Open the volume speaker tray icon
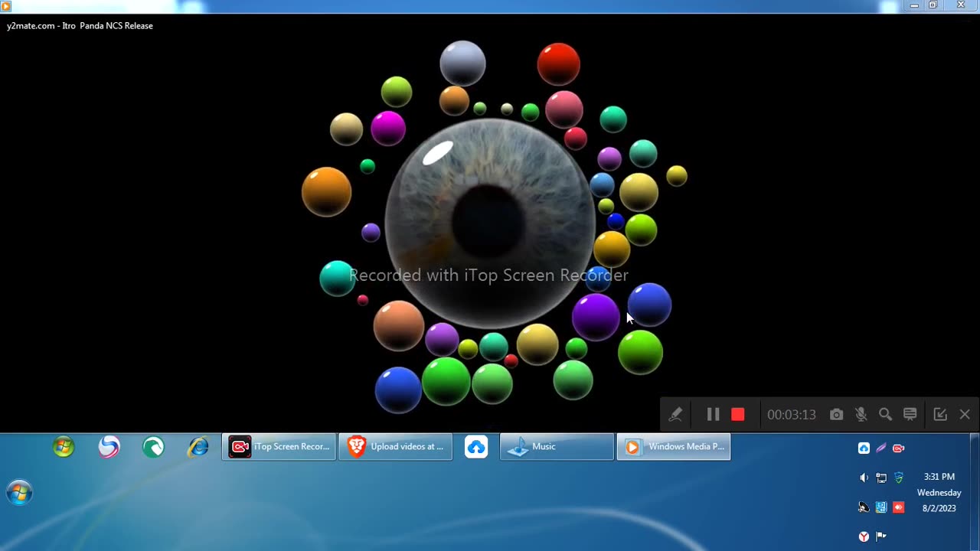 (x=864, y=478)
